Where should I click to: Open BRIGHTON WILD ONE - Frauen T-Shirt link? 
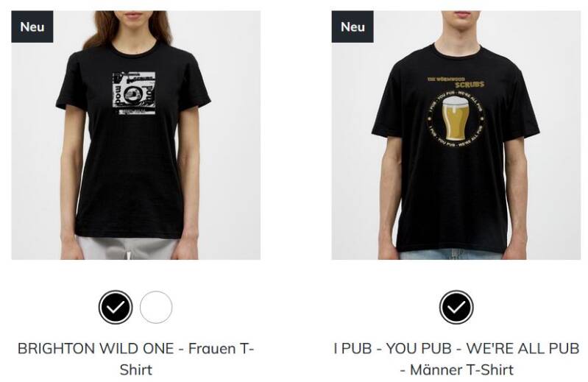135,358
